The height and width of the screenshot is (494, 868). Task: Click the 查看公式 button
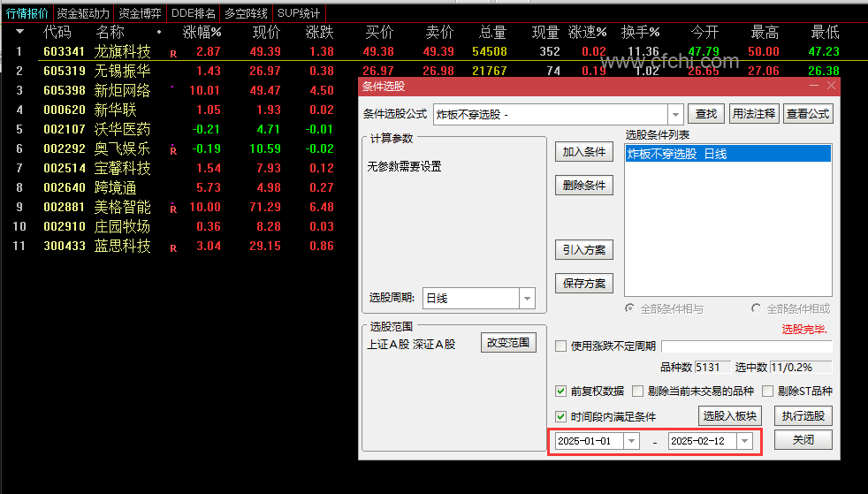(x=808, y=114)
